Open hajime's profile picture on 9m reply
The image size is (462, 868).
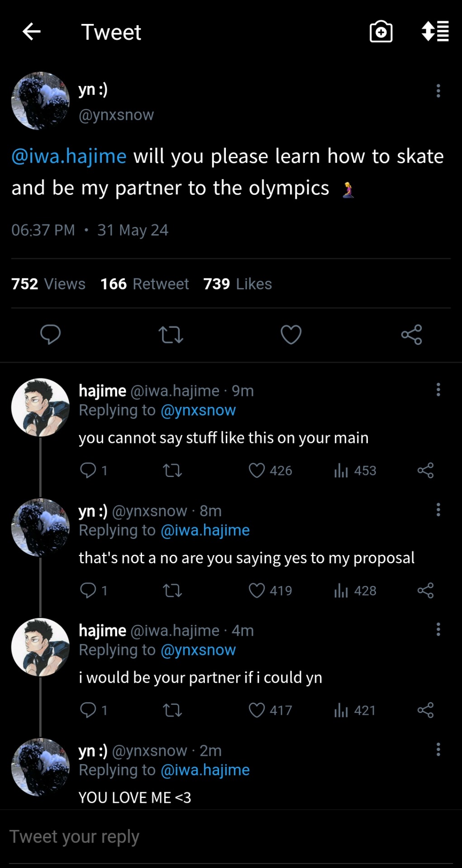(40, 407)
